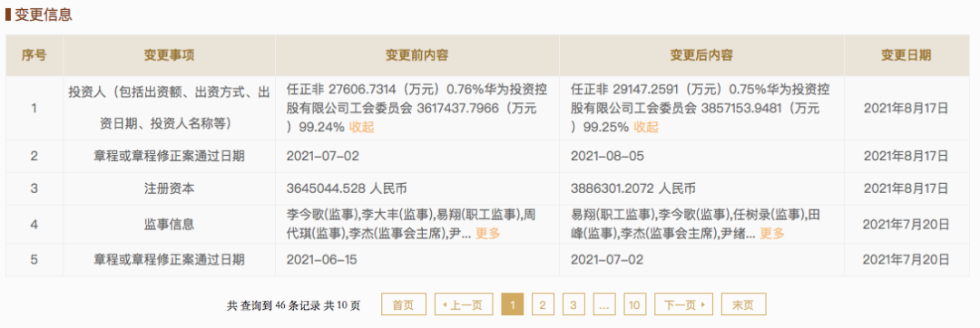The height and width of the screenshot is (328, 980).
Task: Click 变更日期 2021年7月20日 in row 5
Action: pos(906,259)
